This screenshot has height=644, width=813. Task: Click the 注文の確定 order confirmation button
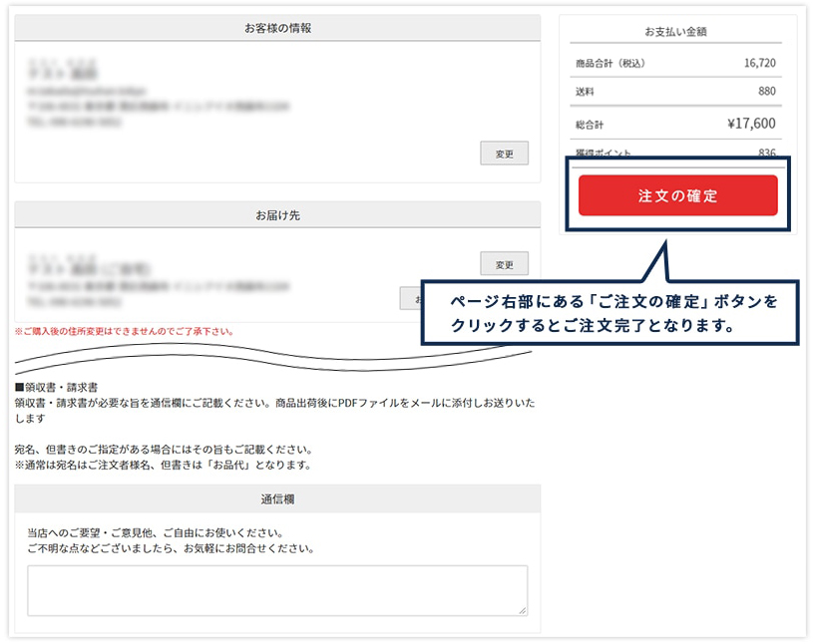pos(677,196)
